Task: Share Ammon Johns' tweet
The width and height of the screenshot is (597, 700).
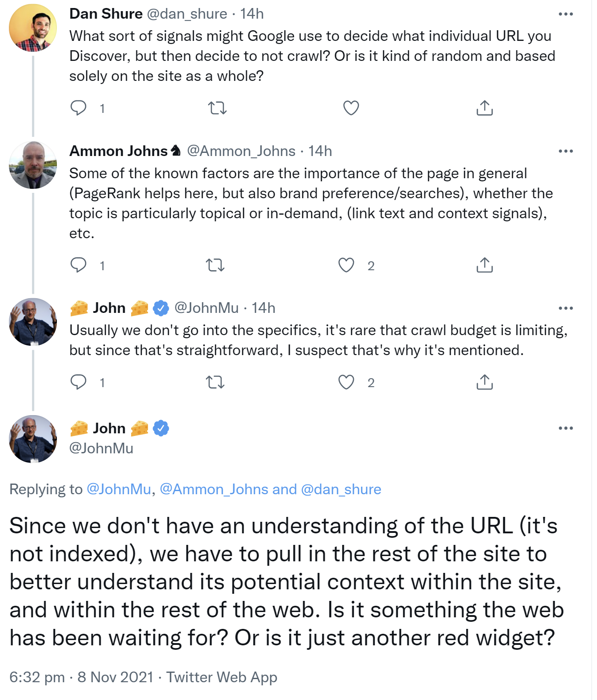Action: [x=485, y=265]
